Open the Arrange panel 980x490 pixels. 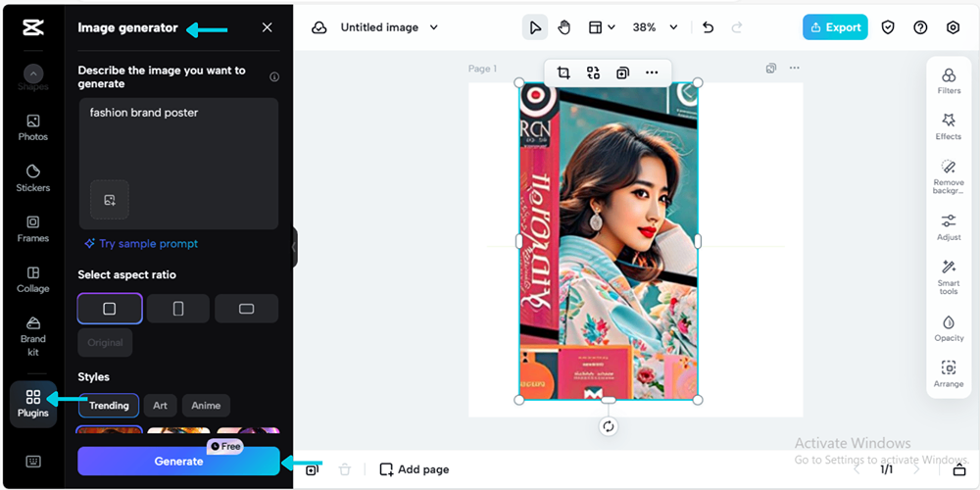click(949, 374)
